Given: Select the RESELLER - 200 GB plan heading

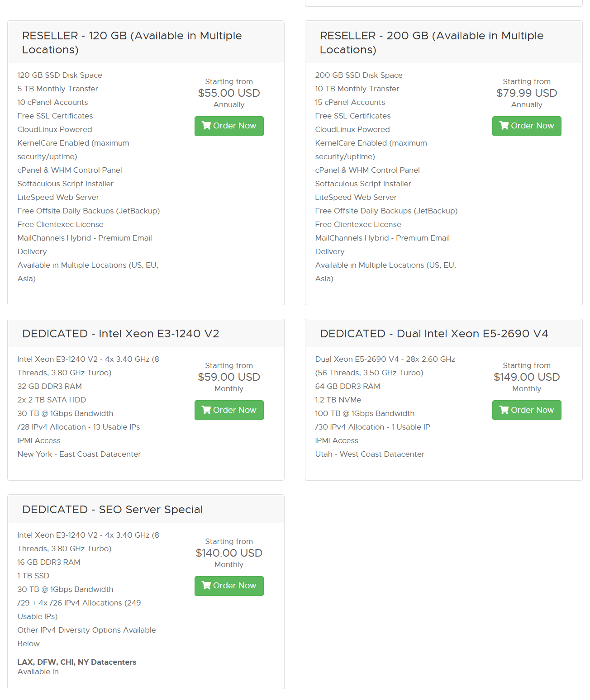Looking at the screenshot, I should [432, 43].
